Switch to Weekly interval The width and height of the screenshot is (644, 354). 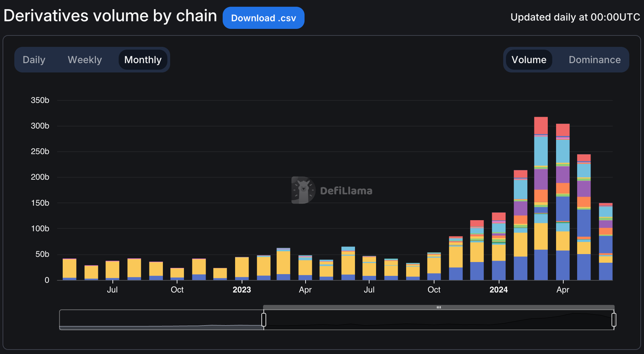tap(85, 60)
